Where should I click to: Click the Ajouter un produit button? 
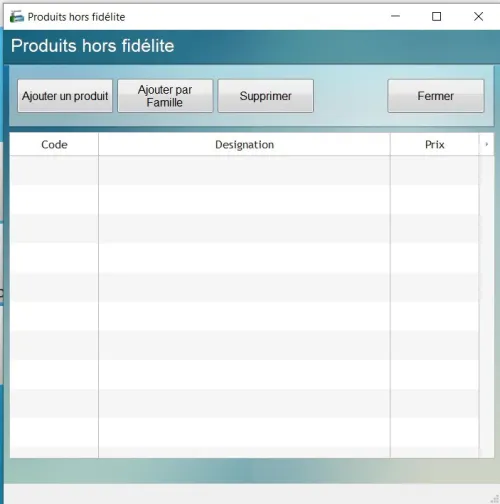(x=65, y=96)
